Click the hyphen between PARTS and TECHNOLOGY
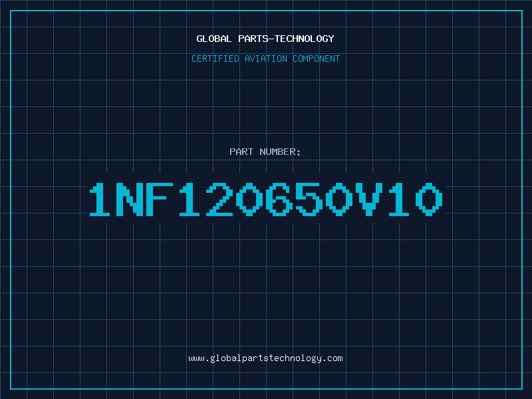Screen dimensions: 532x399 [272, 39]
